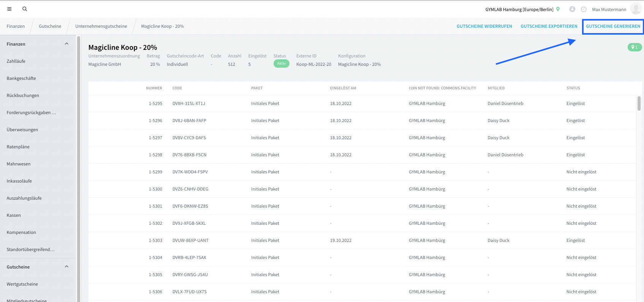
Task: Open the downloads arrow icon
Action: pyautogui.click(x=572, y=9)
